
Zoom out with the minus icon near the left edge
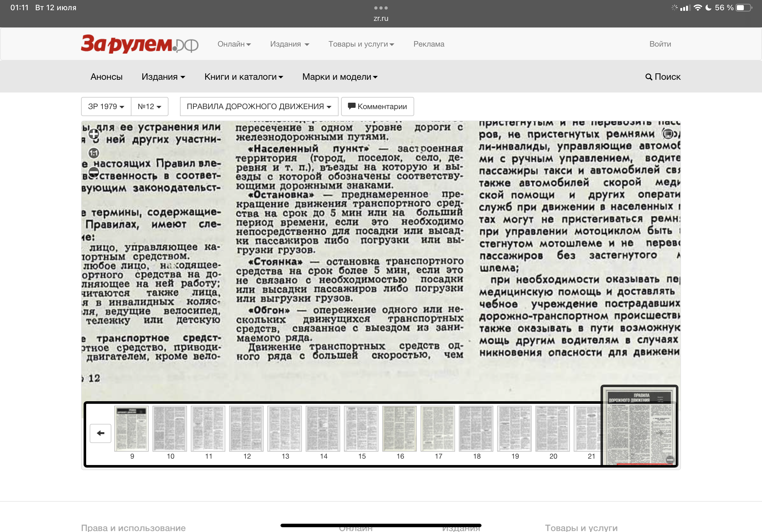[x=93, y=172]
